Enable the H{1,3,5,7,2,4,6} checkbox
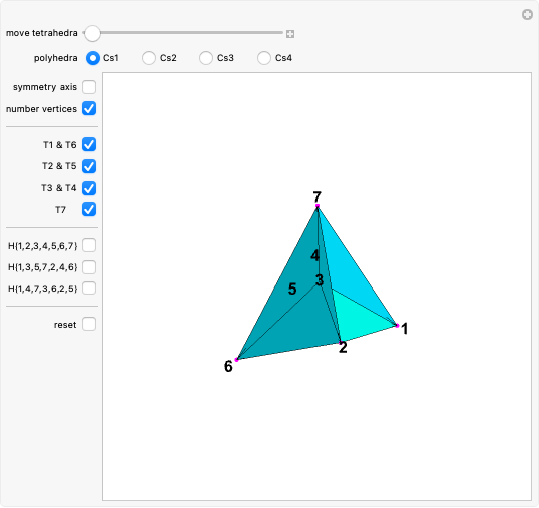The width and height of the screenshot is (539, 508). (x=89, y=267)
